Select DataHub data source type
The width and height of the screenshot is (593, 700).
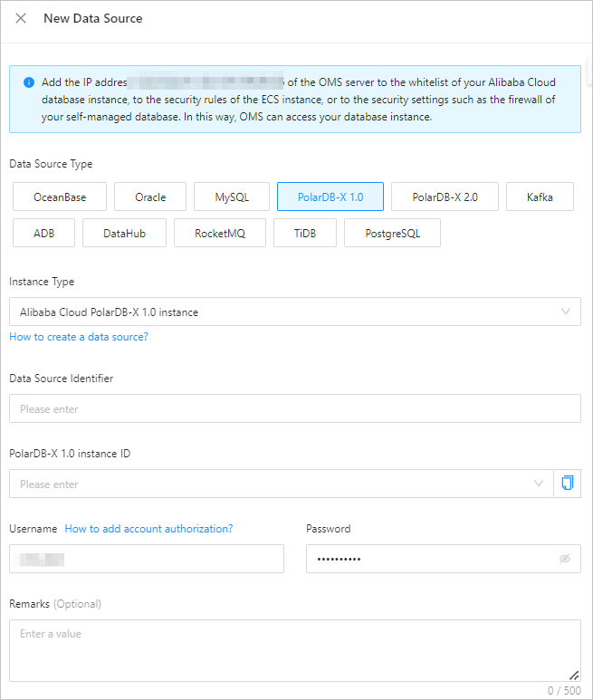click(x=125, y=233)
